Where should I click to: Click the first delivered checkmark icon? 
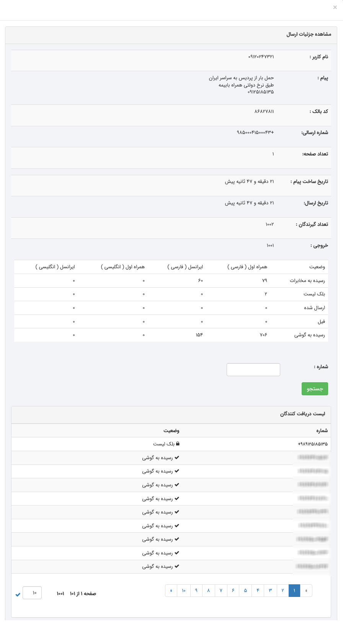177,458
